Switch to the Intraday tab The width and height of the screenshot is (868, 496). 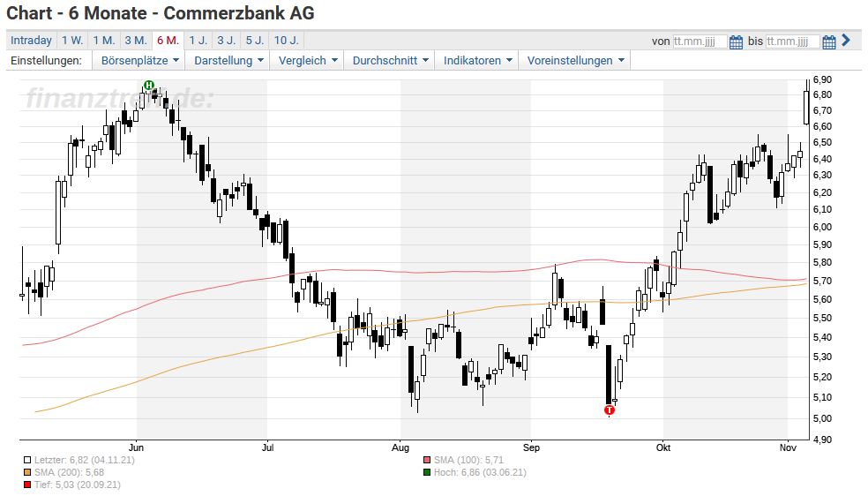pos(31,41)
